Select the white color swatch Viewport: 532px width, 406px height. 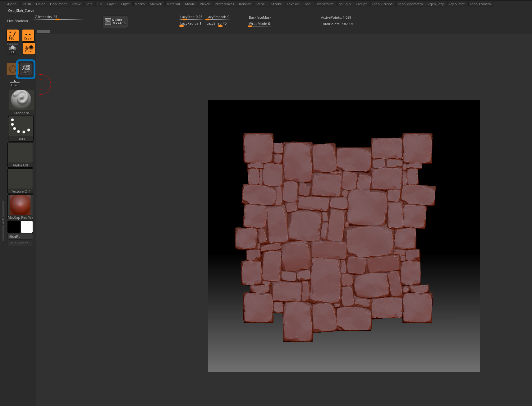27,227
